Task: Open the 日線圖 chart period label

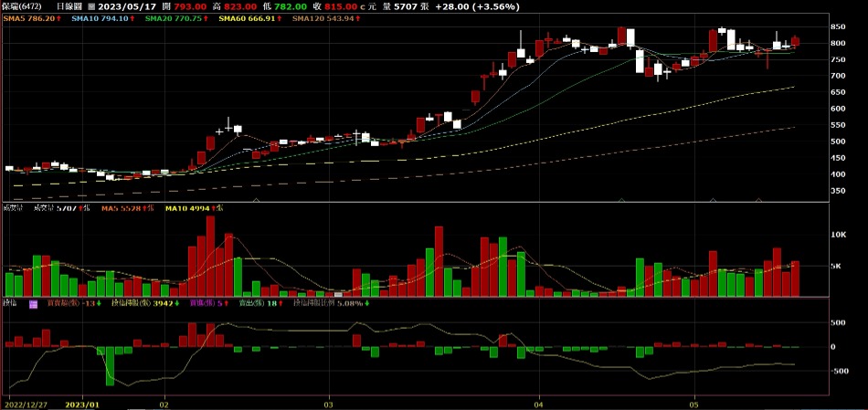Action: (69, 6)
